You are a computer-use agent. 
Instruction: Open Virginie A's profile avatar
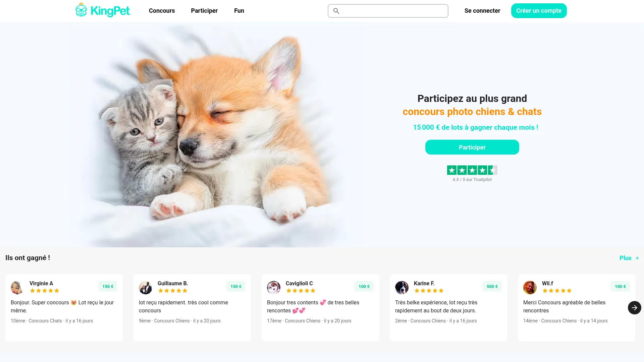coord(17,288)
